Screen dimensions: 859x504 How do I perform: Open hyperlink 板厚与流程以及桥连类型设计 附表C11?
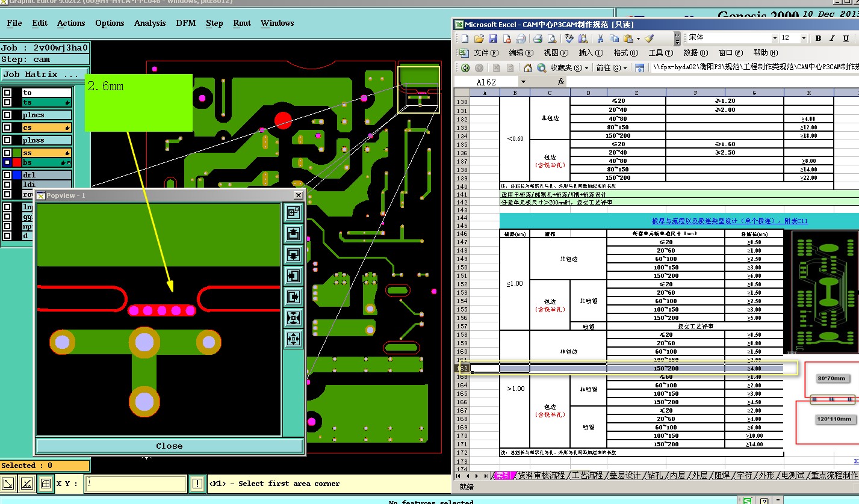click(730, 221)
